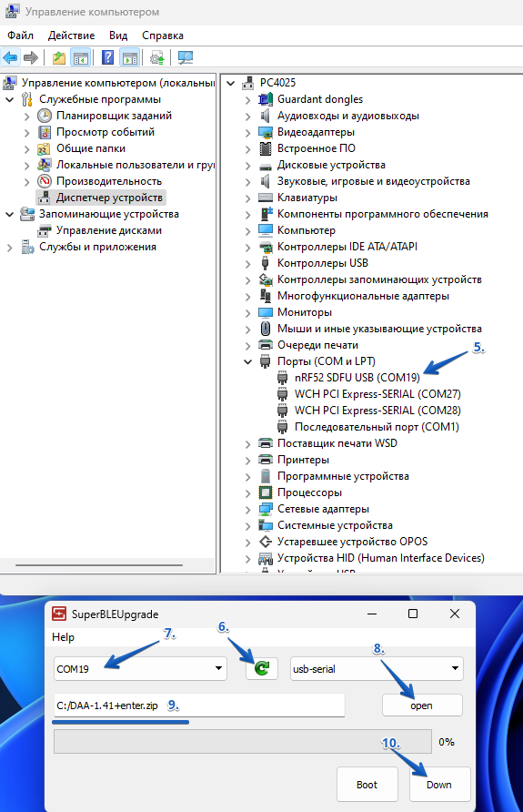Click the Контроллеры USB plug icon
523x812 pixels.
click(266, 263)
